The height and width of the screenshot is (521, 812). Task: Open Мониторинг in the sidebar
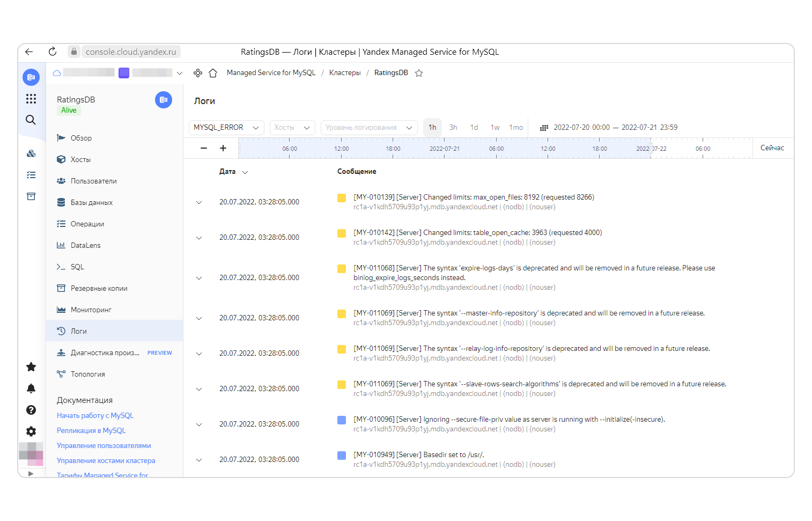pyautogui.click(x=114, y=310)
